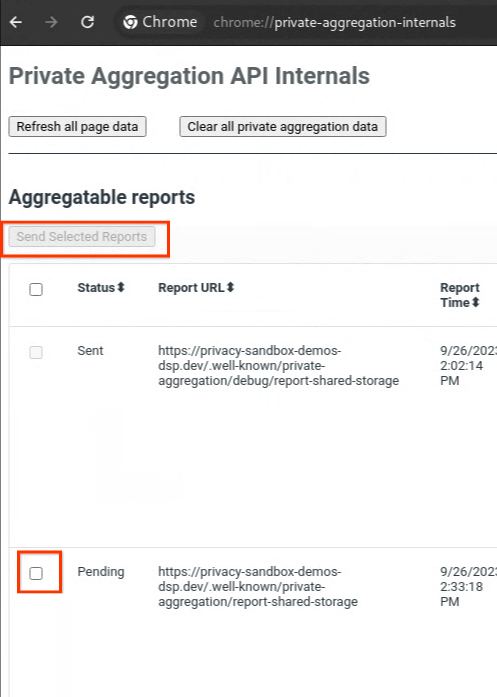Select the Sent report's debug URL text
Screen dimensions: 497x697
coord(278,366)
